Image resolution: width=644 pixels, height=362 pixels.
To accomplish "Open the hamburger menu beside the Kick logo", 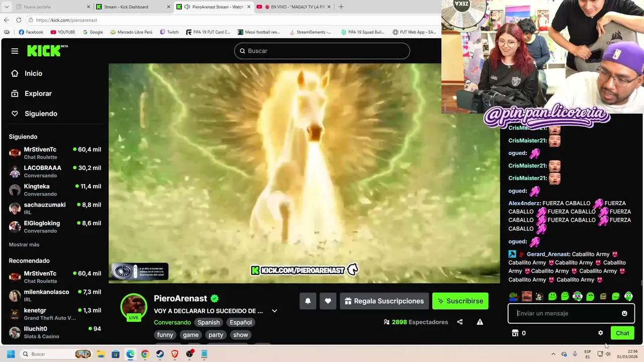I will (15, 51).
